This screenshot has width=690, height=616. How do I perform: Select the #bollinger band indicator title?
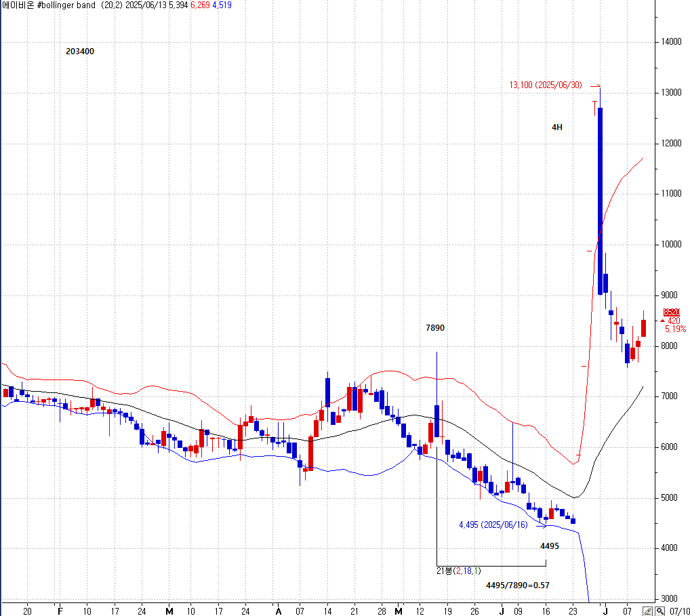(66, 5)
